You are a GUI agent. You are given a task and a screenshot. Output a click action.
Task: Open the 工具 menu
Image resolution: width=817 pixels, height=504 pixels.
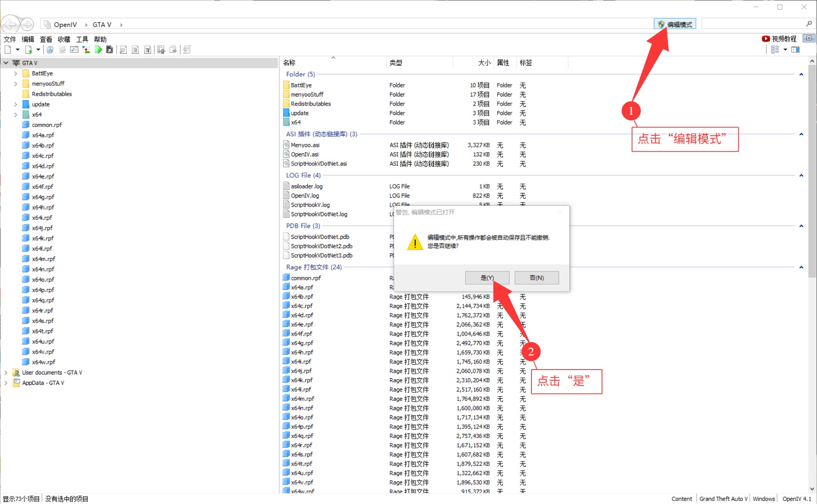coord(82,39)
